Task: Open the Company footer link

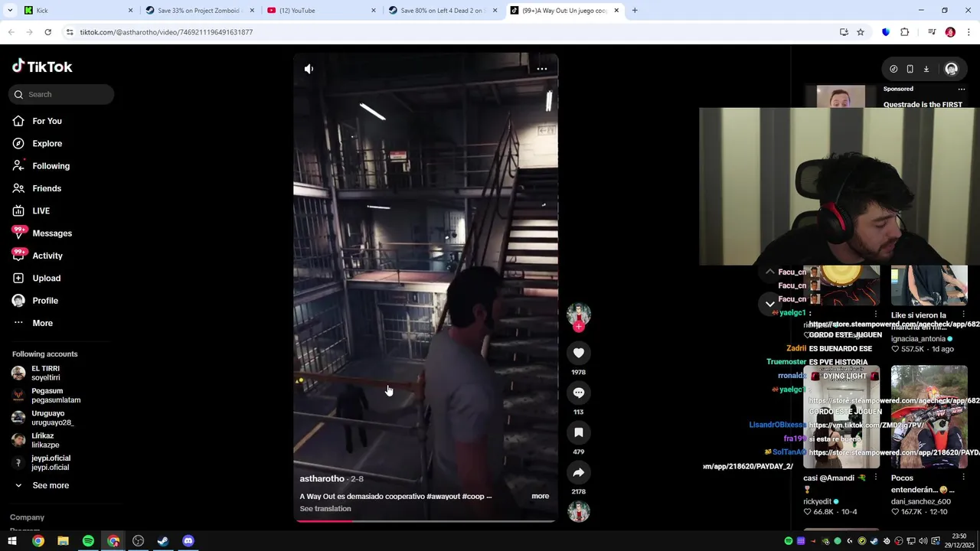Action: tap(27, 517)
